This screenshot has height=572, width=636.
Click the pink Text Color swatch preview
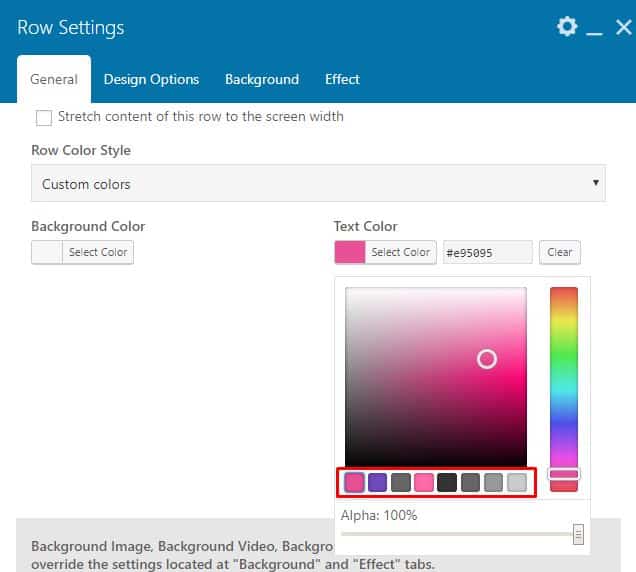click(350, 252)
